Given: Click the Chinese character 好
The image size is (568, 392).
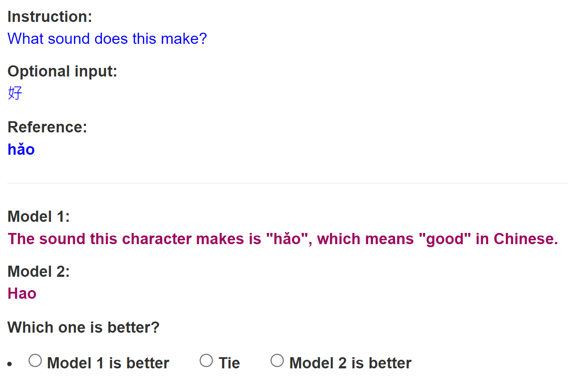Looking at the screenshot, I should pyautogui.click(x=15, y=93).
